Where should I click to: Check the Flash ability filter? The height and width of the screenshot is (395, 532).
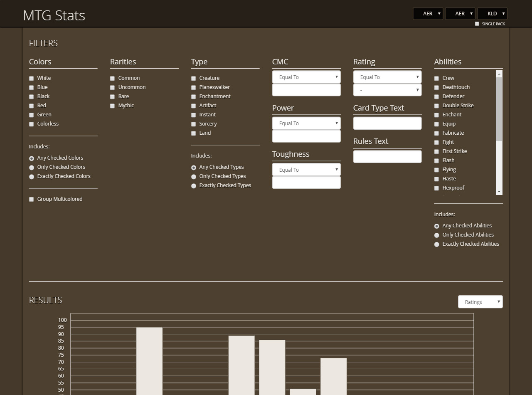(437, 160)
